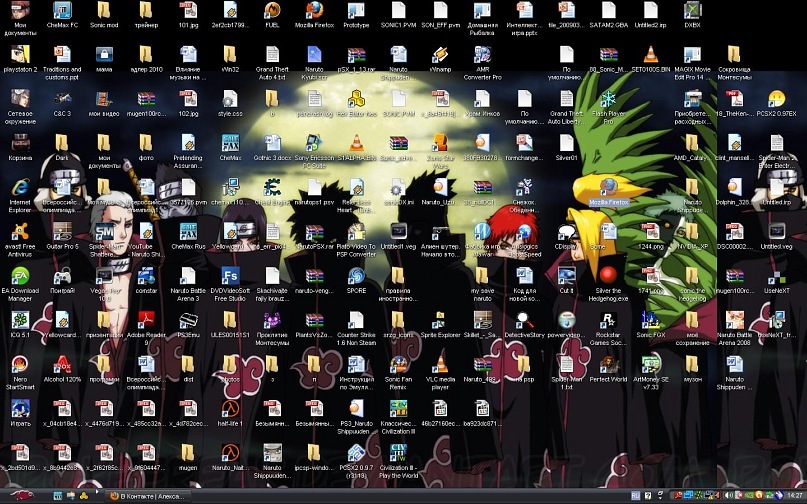Open the RU language indicator menu

pyautogui.click(x=637, y=496)
